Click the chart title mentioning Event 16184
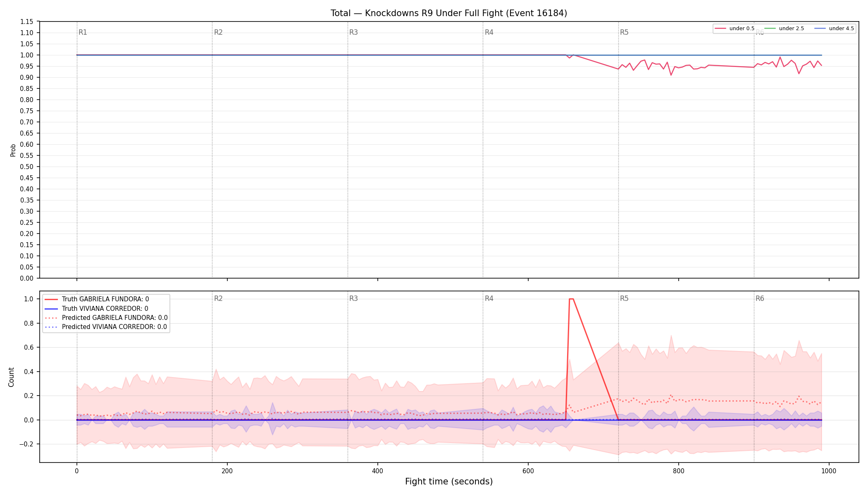The height and width of the screenshot is (496, 868). point(449,13)
